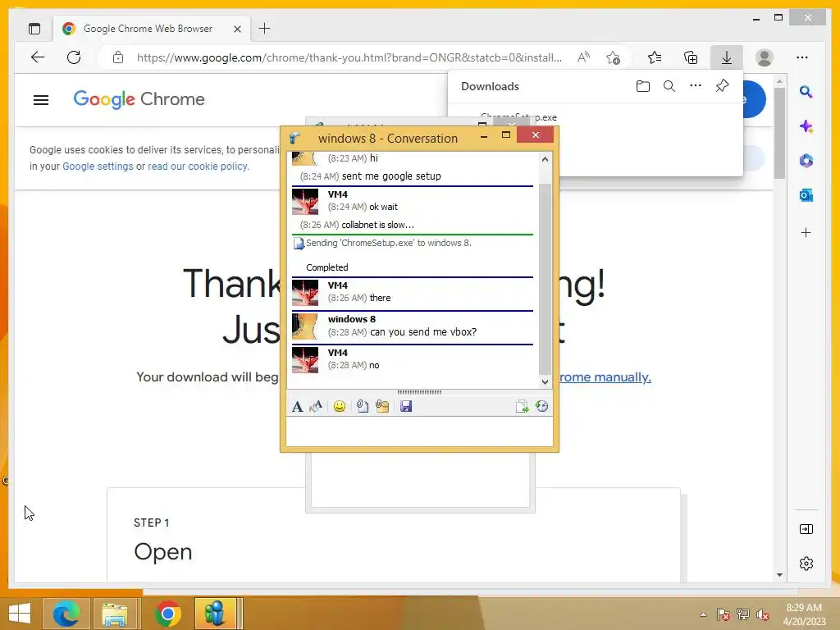Click the Action Center flag tray icon
This screenshot has height=630, width=840.
724,614
